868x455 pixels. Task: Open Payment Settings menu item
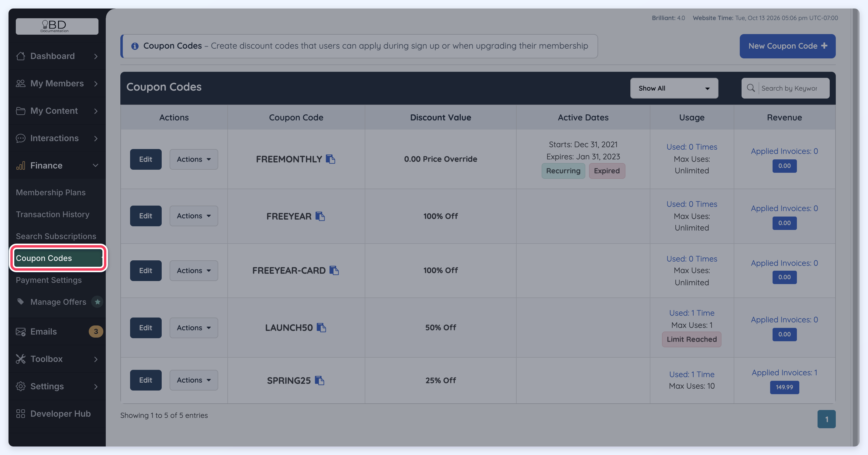(x=49, y=280)
